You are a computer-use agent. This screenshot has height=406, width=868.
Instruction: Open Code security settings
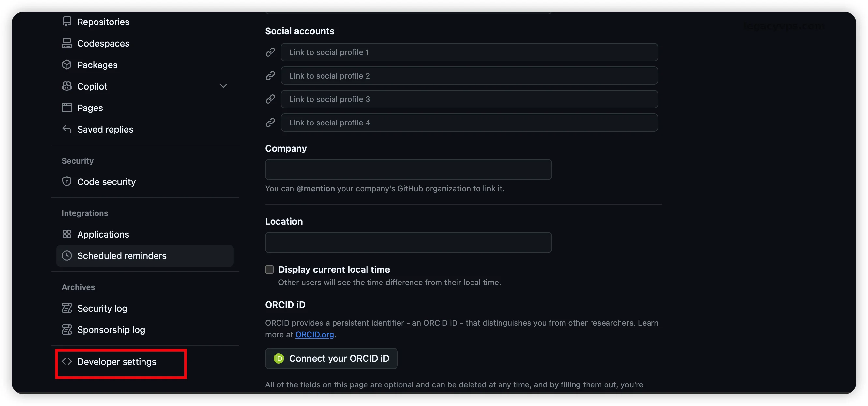tap(145, 182)
